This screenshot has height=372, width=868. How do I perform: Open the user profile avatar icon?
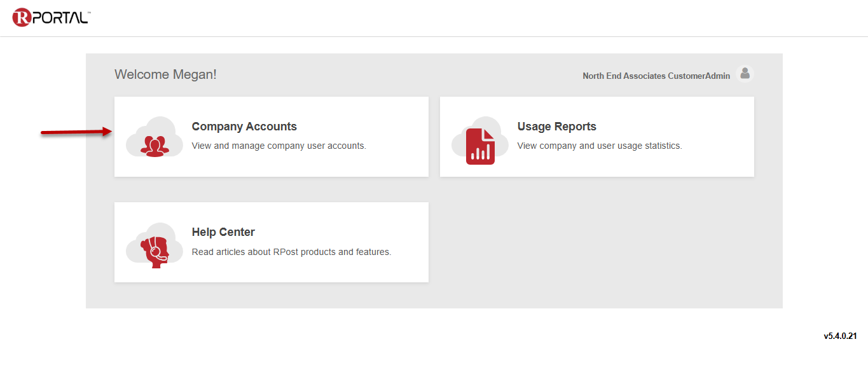click(745, 74)
